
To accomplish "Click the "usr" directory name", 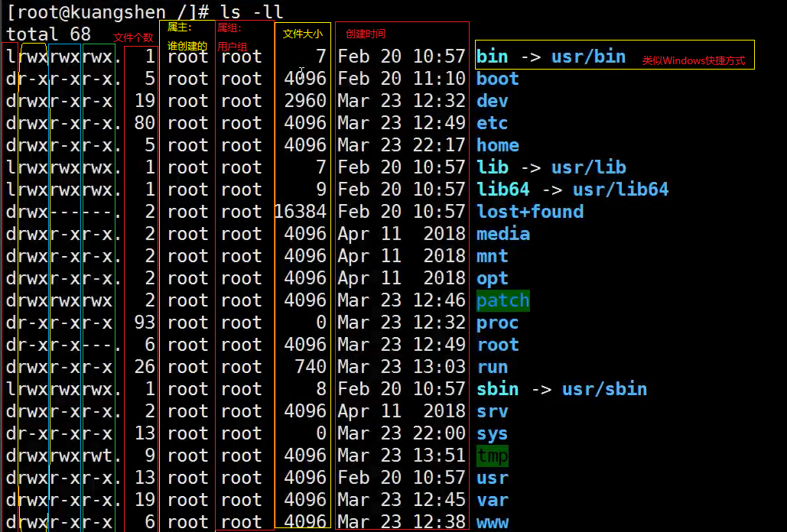I will coord(493,477).
